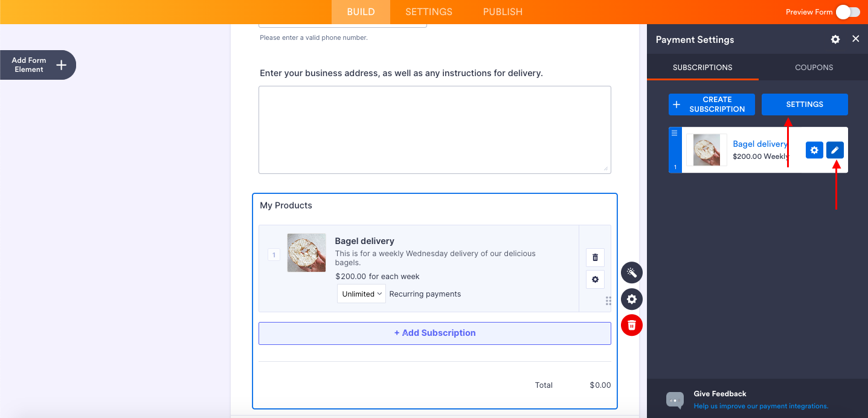The width and height of the screenshot is (868, 418).
Task: Edit Bagel delivery with the pencil icon
Action: point(835,150)
